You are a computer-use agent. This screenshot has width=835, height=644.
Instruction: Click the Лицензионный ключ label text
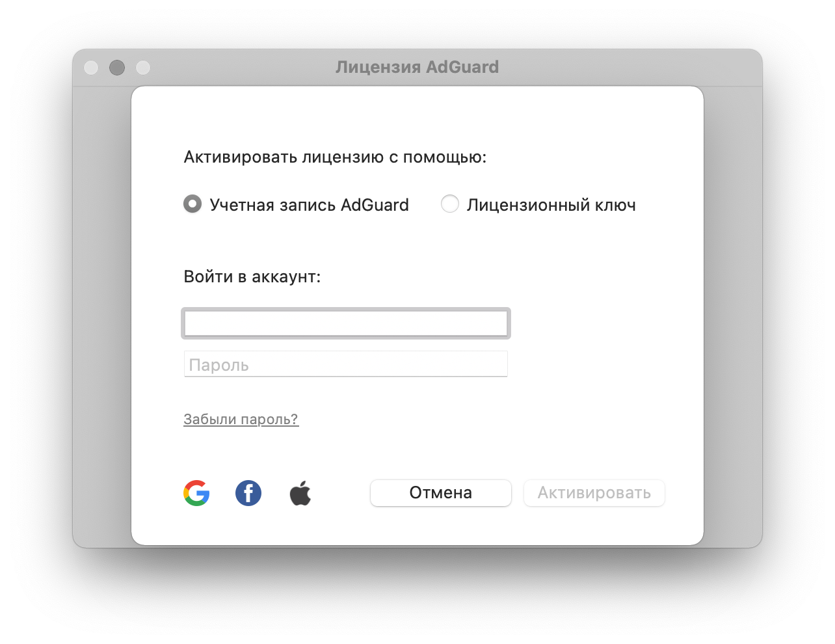(x=551, y=205)
